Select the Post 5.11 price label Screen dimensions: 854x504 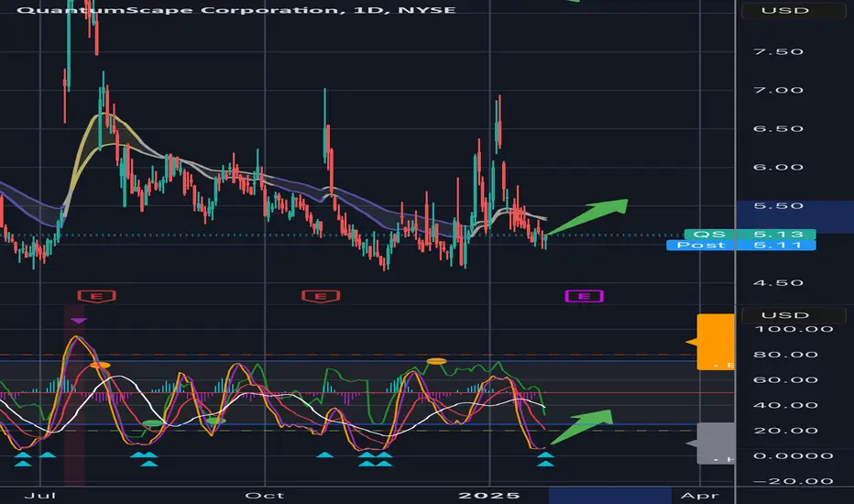[x=740, y=246]
